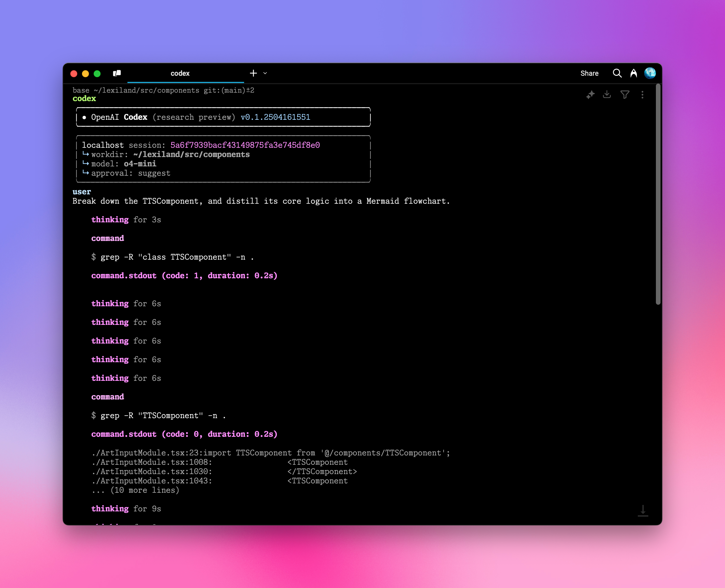The height and width of the screenshot is (588, 725).
Task: Click the AI sparkles icon on block
Action: click(591, 95)
